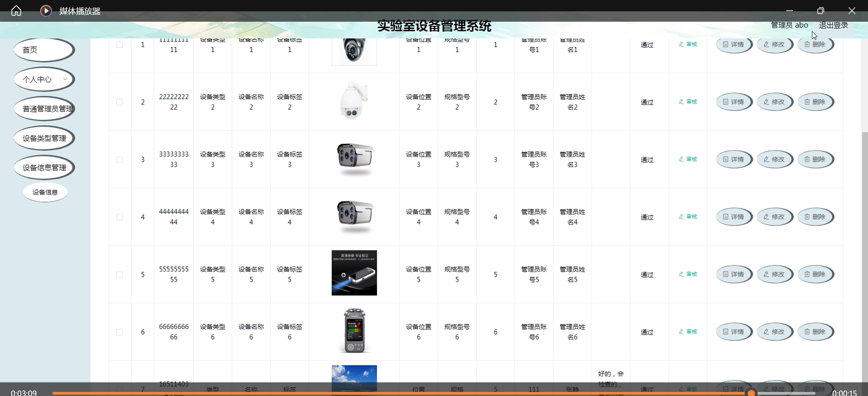Viewport: 868px width, 396px height.
Task: Click 删除 for row 3
Action: click(816, 159)
